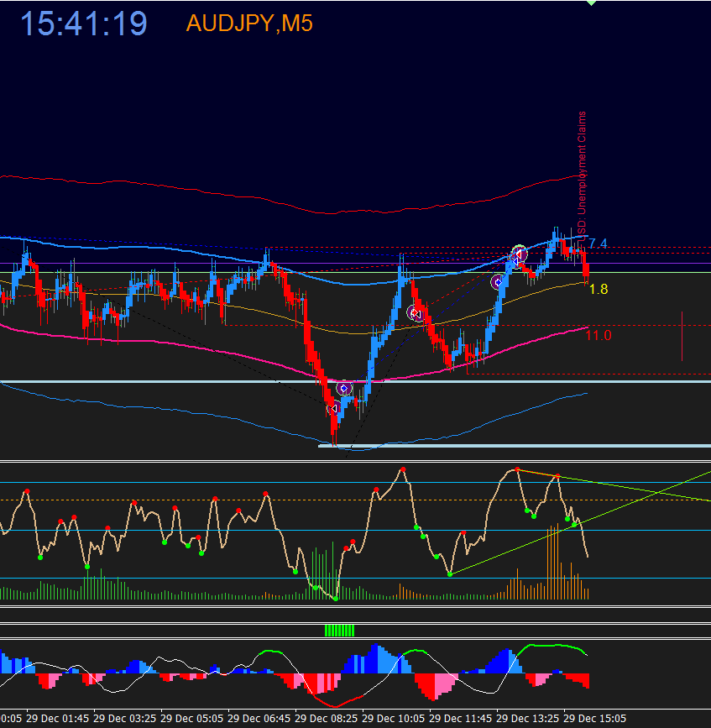Click the blue arrow trade marker above 08:25 low

pyautogui.click(x=344, y=388)
